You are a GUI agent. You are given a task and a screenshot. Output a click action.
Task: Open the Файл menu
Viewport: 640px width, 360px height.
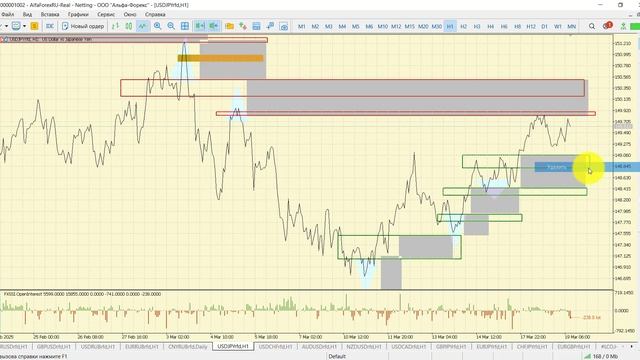tap(7, 14)
